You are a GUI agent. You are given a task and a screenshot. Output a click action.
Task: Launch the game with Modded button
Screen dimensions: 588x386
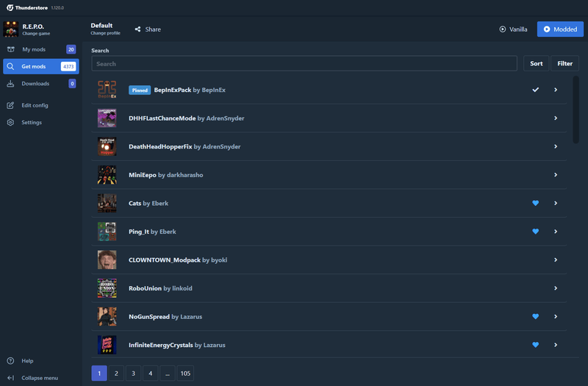point(560,29)
